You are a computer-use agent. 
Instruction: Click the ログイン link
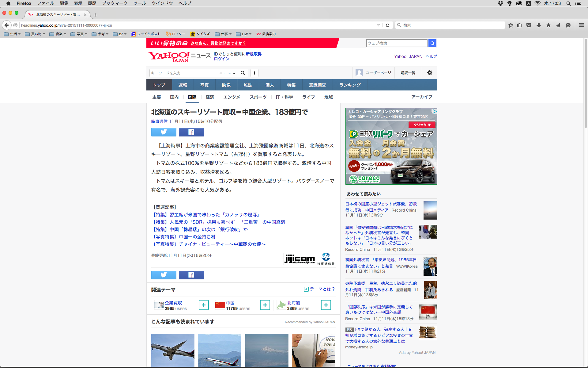click(x=221, y=59)
